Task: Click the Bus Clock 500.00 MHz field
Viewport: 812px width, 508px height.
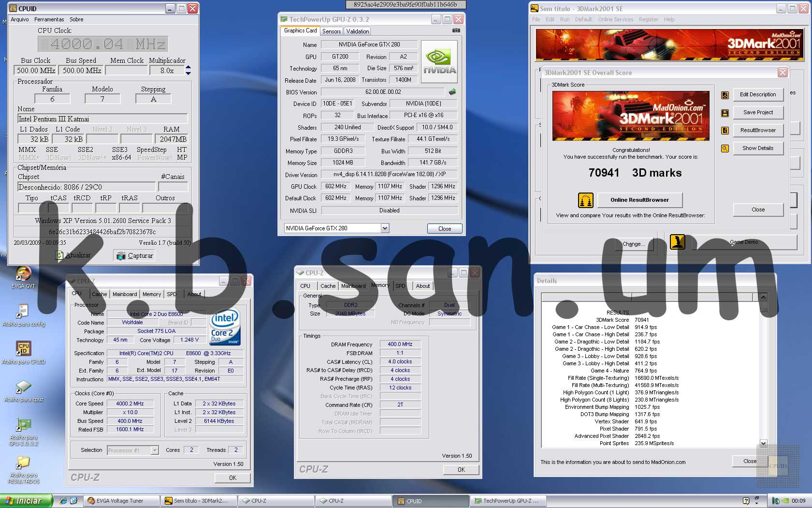Action: click(36, 71)
